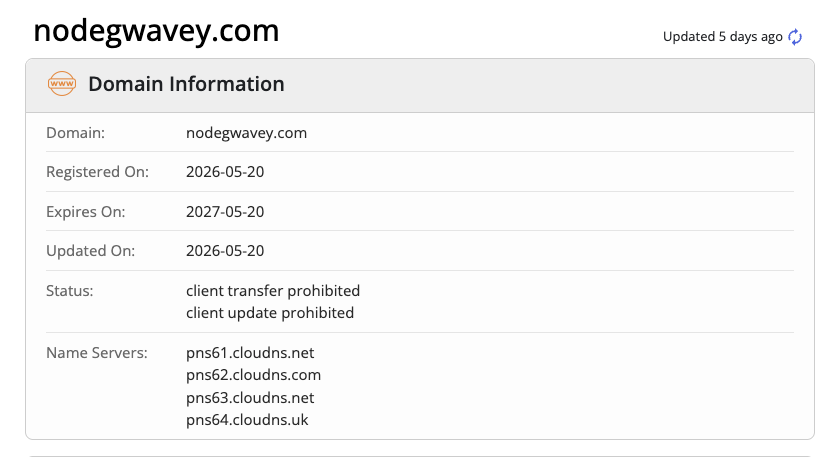Click the Registered On label
This screenshot has height=457, width=823.
98,172
